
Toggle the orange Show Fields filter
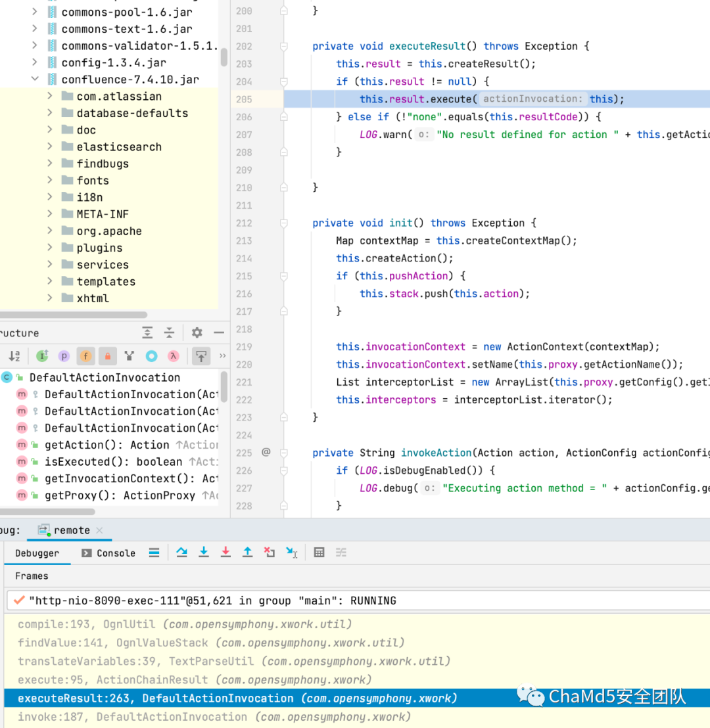point(85,356)
